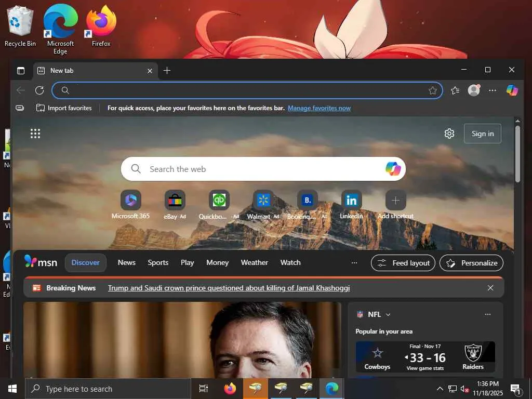The height and width of the screenshot is (399, 532).
Task: Open new tab page settings gear
Action: pyautogui.click(x=449, y=134)
